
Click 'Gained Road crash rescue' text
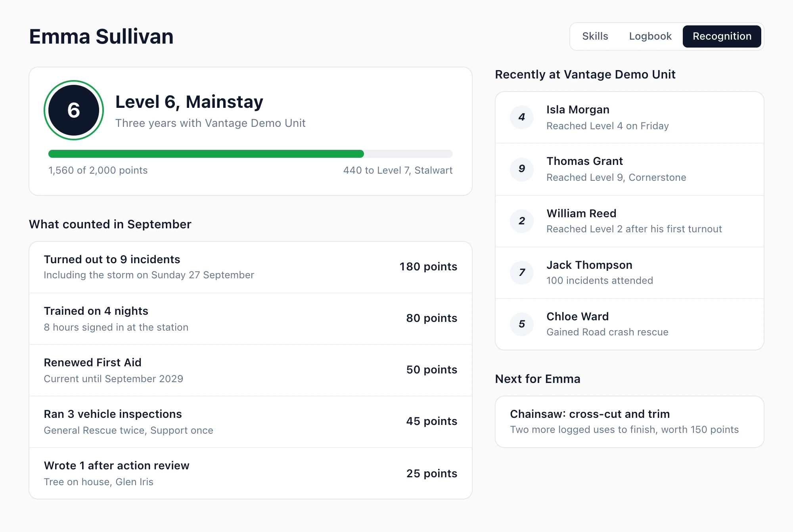[607, 332]
